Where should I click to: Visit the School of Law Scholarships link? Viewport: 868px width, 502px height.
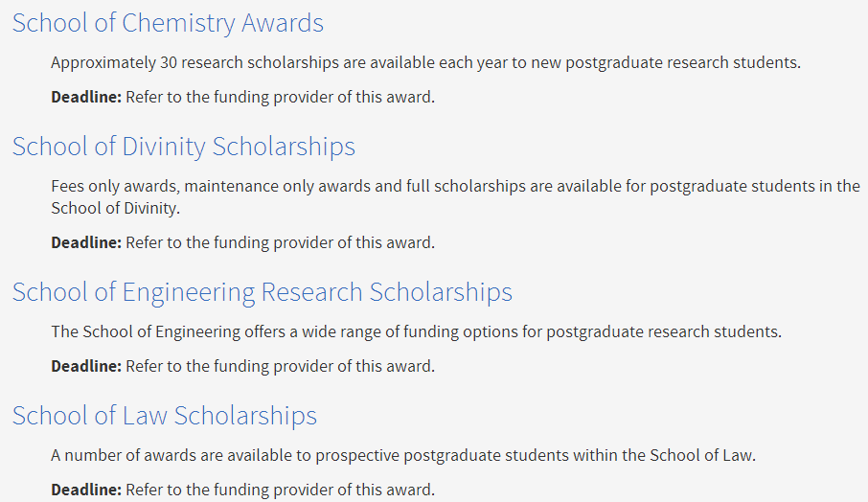pos(165,416)
